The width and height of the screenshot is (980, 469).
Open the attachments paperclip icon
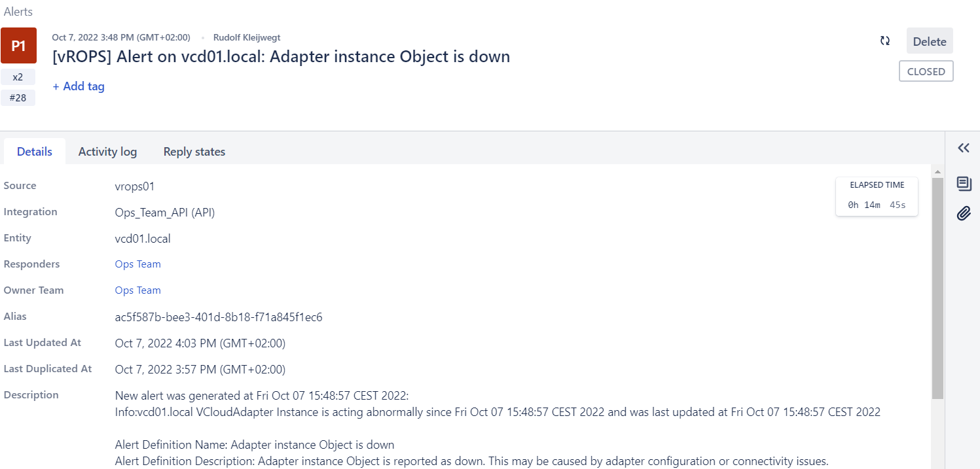[x=963, y=213]
